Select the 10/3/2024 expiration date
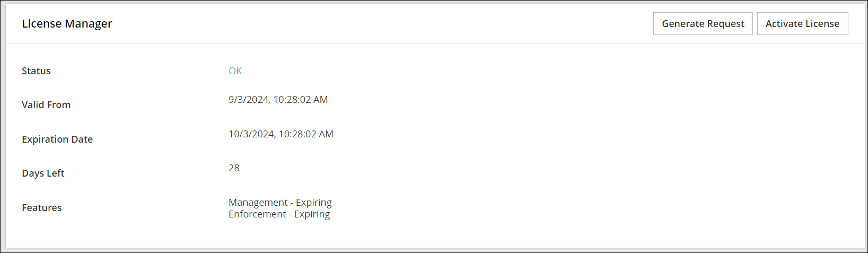This screenshot has height=253, width=868. [251, 134]
